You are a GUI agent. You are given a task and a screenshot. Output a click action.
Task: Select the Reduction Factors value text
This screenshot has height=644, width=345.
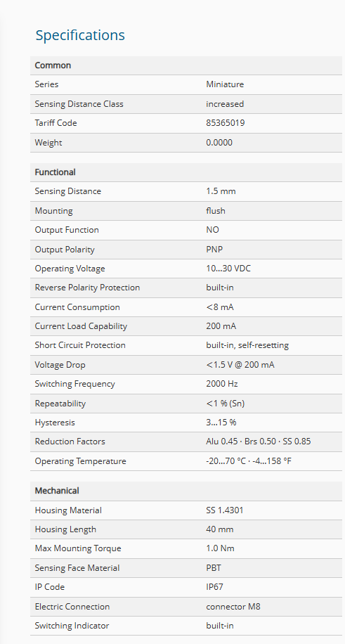click(x=259, y=442)
